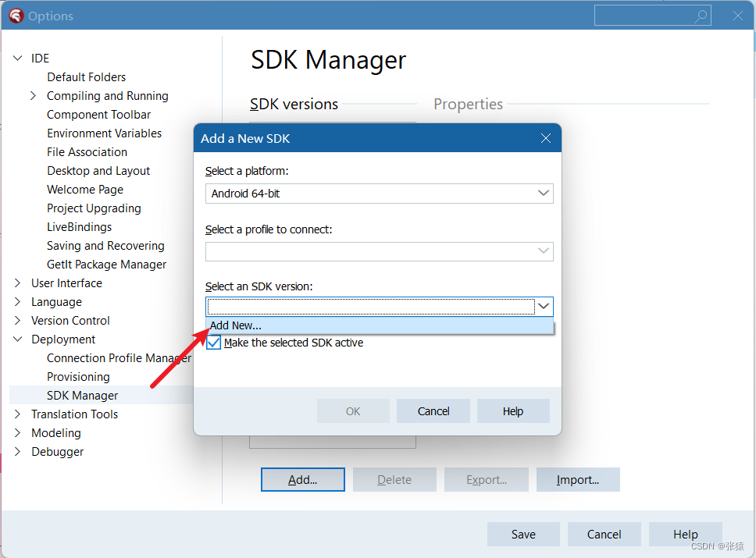Select SDK Manager in the tree

(83, 396)
